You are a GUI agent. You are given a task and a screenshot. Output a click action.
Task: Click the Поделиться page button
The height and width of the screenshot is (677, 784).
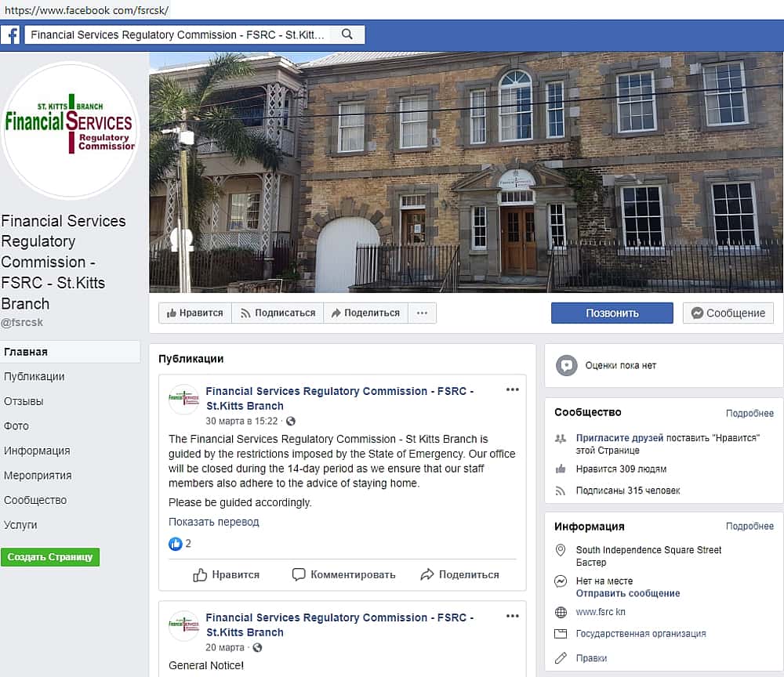click(365, 313)
